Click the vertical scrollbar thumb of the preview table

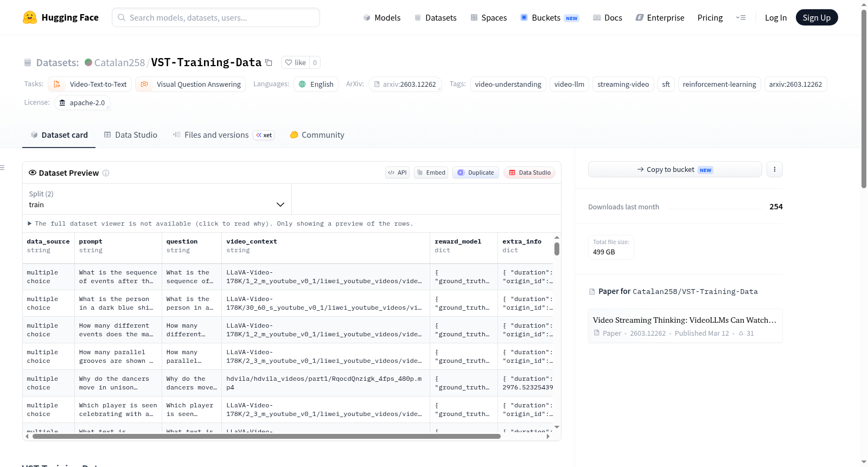point(557,249)
